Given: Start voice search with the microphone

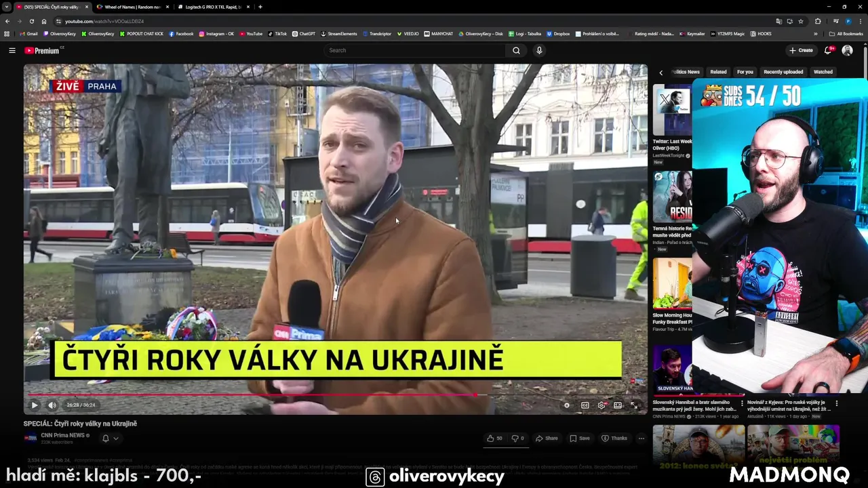Looking at the screenshot, I should [x=539, y=50].
